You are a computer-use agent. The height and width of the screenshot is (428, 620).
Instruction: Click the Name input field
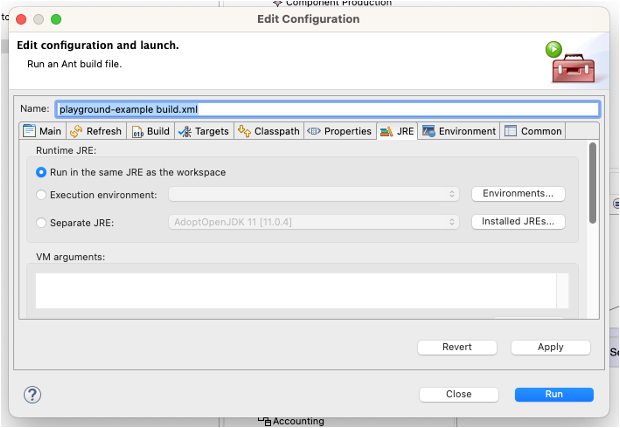[x=327, y=109]
